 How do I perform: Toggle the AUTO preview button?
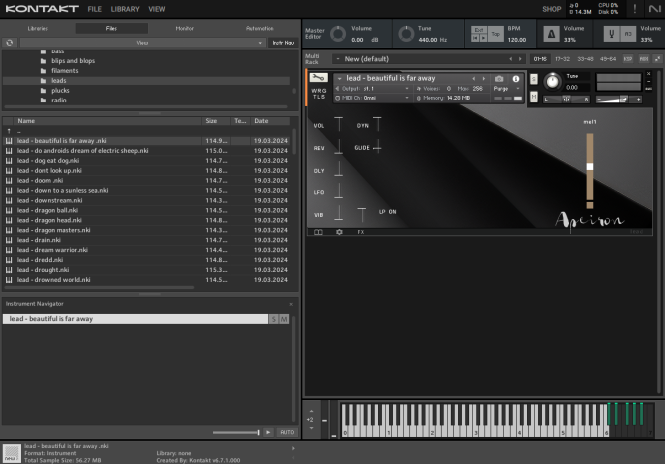(x=287, y=432)
